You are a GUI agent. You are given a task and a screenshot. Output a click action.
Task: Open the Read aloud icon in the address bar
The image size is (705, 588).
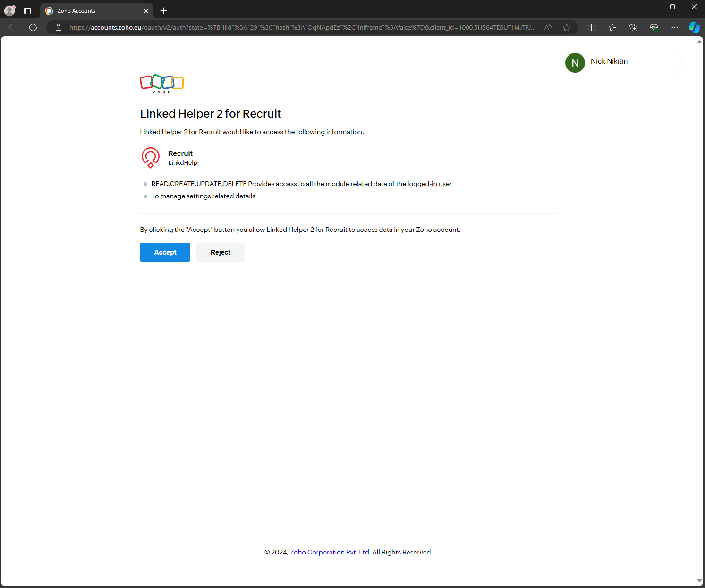pos(548,27)
